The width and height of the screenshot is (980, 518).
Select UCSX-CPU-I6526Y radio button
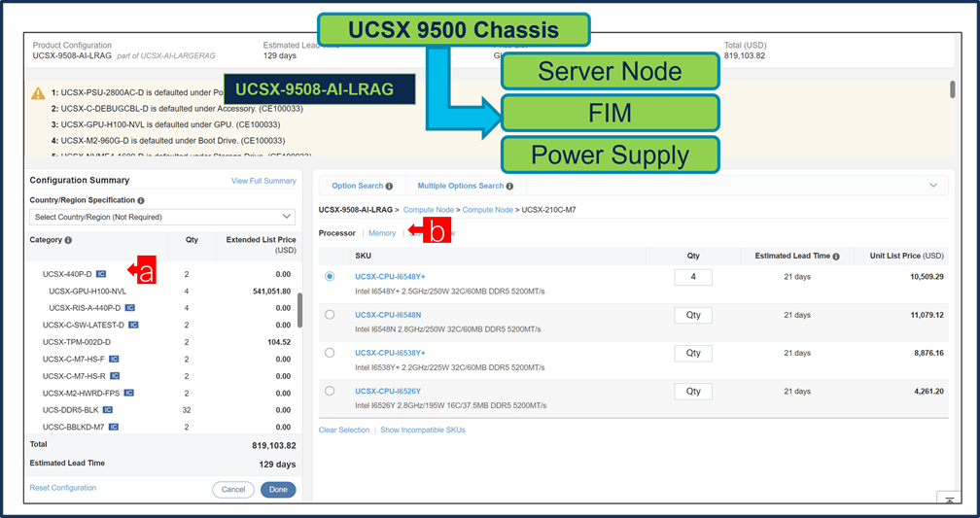click(330, 391)
